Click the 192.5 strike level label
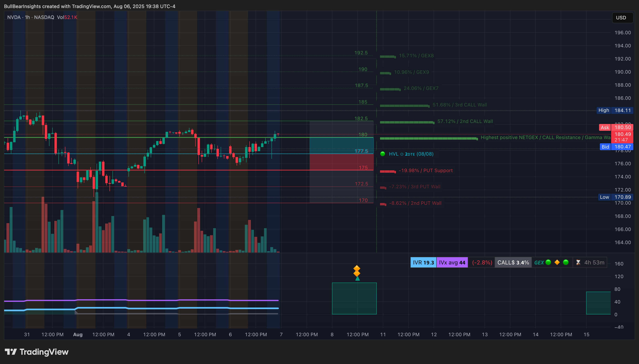The height and width of the screenshot is (364, 639). pos(361,53)
